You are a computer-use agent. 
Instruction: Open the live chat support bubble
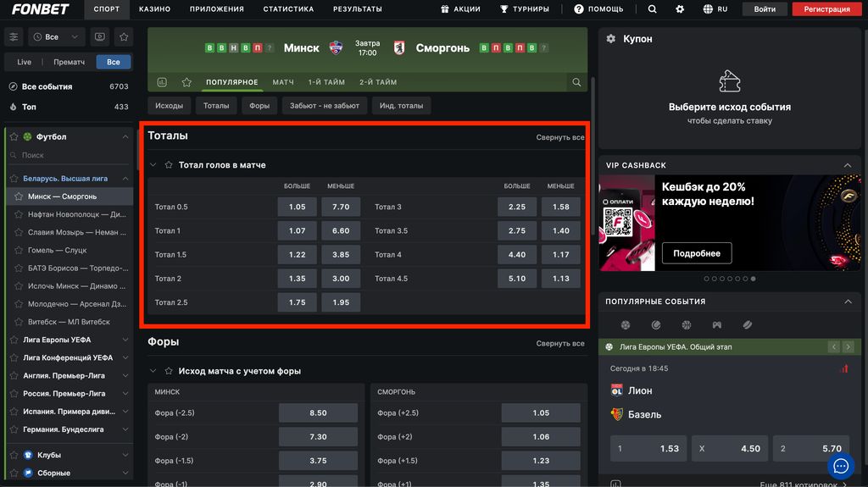(840, 466)
